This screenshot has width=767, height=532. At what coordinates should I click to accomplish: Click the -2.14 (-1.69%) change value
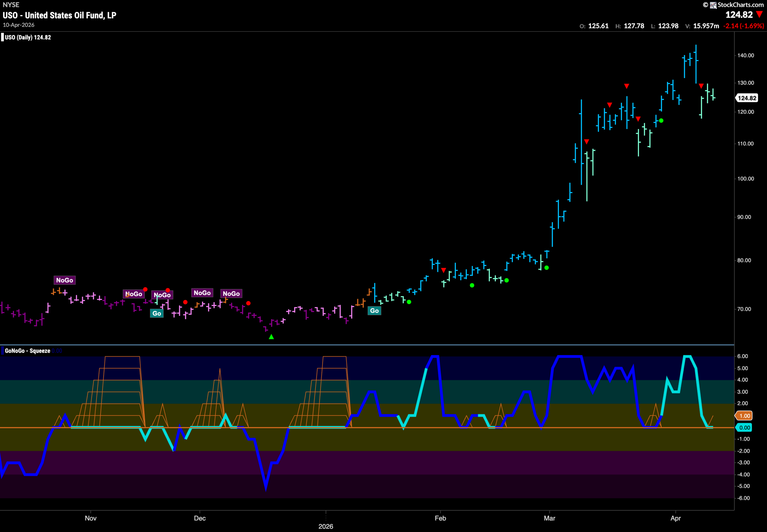[744, 26]
